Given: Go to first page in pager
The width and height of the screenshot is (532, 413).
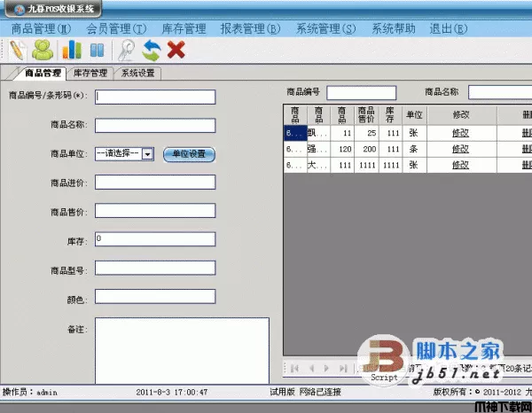Looking at the screenshot, I should pyautogui.click(x=294, y=368).
